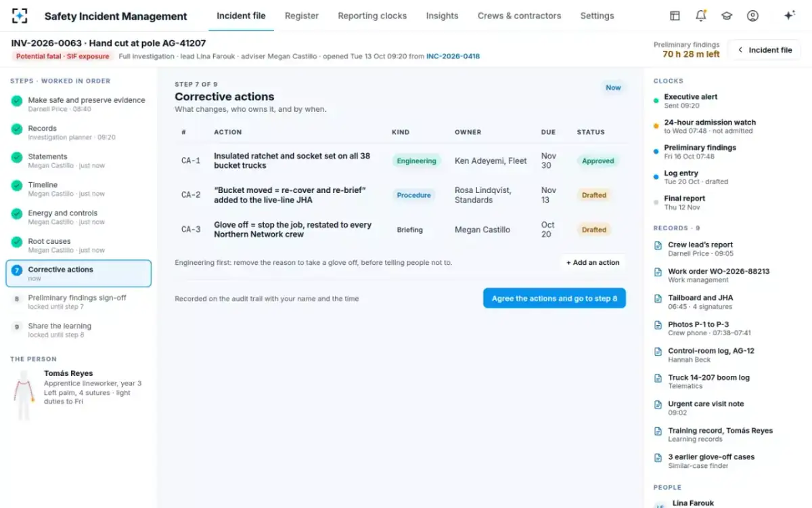Click the green check for Records step
This screenshot has width=812, height=508.
(17, 129)
